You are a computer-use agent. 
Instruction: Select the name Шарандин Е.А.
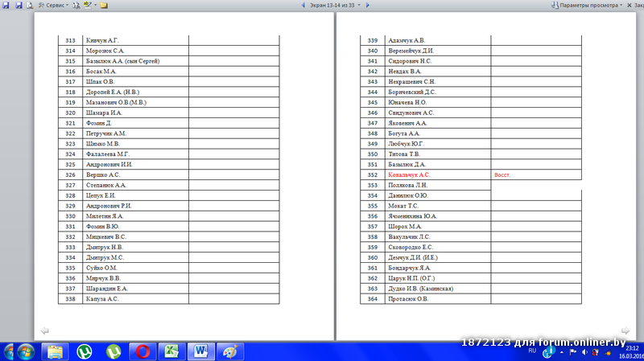pos(107,289)
